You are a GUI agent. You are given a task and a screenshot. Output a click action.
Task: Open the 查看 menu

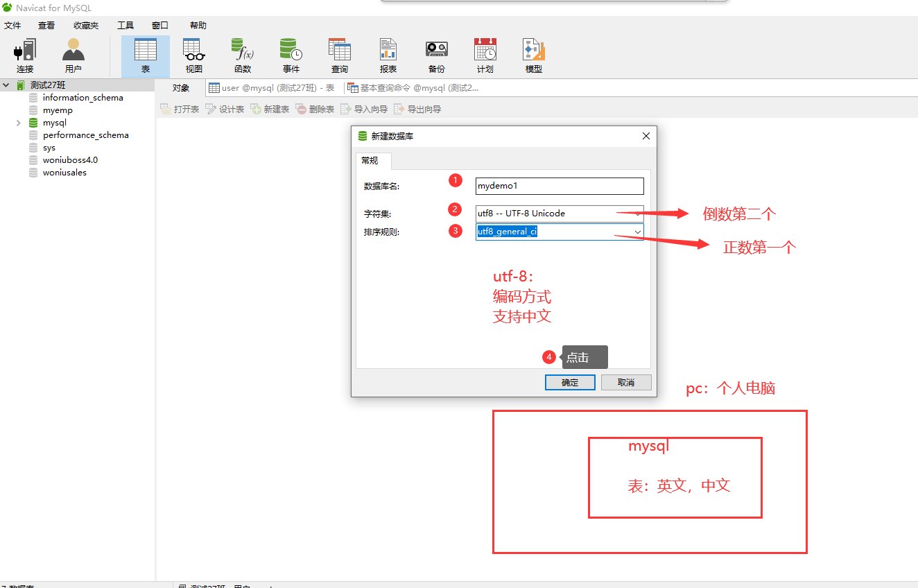click(x=46, y=25)
